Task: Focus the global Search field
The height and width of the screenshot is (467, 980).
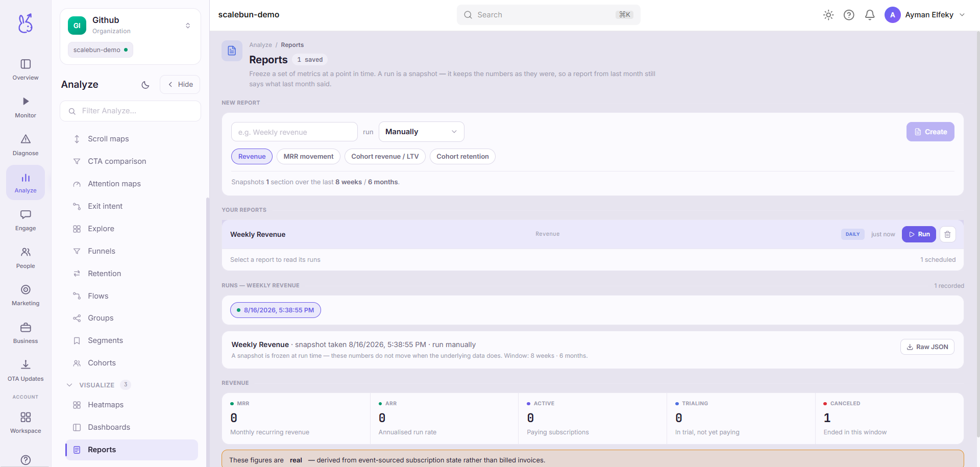Action: click(x=548, y=15)
